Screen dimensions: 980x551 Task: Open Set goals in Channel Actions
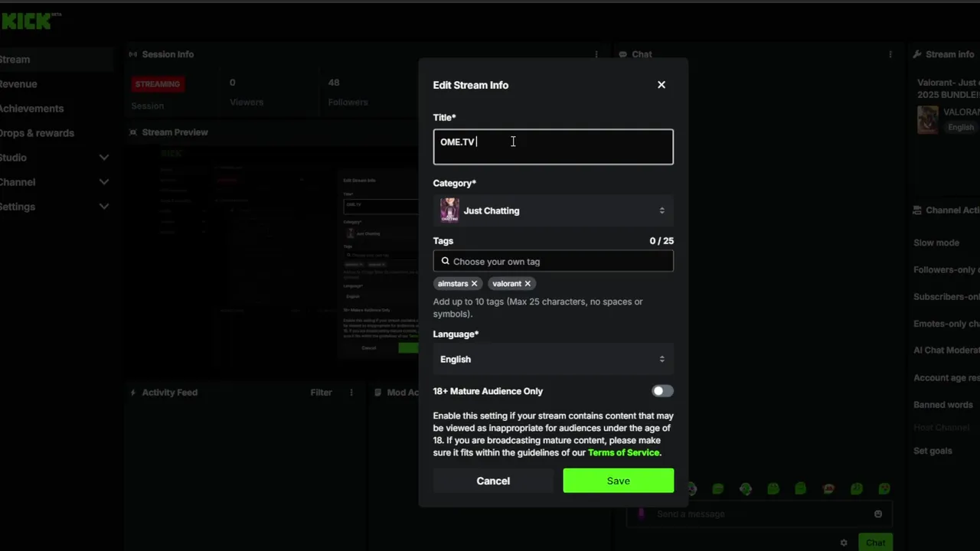933,451
